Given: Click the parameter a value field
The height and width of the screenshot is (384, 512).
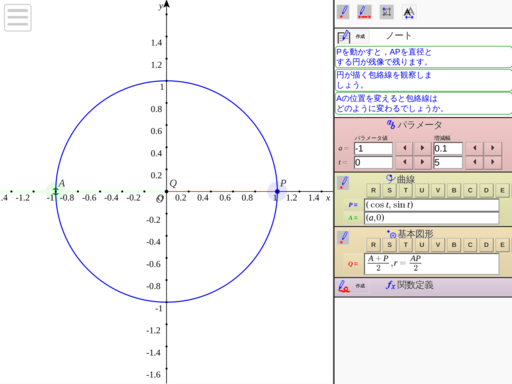Looking at the screenshot, I should pos(373,148).
